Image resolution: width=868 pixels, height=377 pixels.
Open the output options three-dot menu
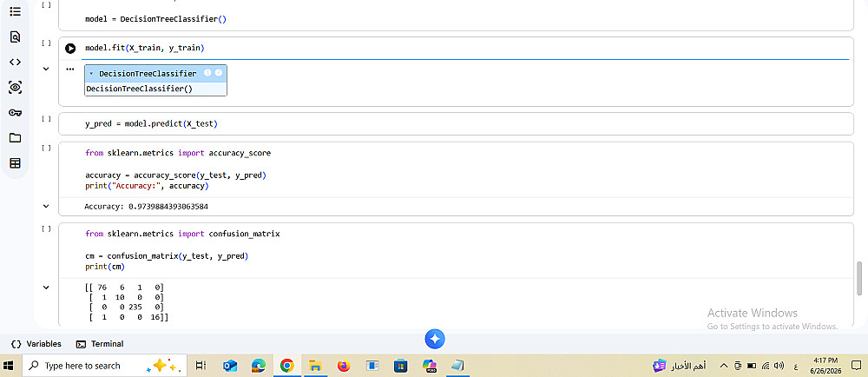click(70, 69)
